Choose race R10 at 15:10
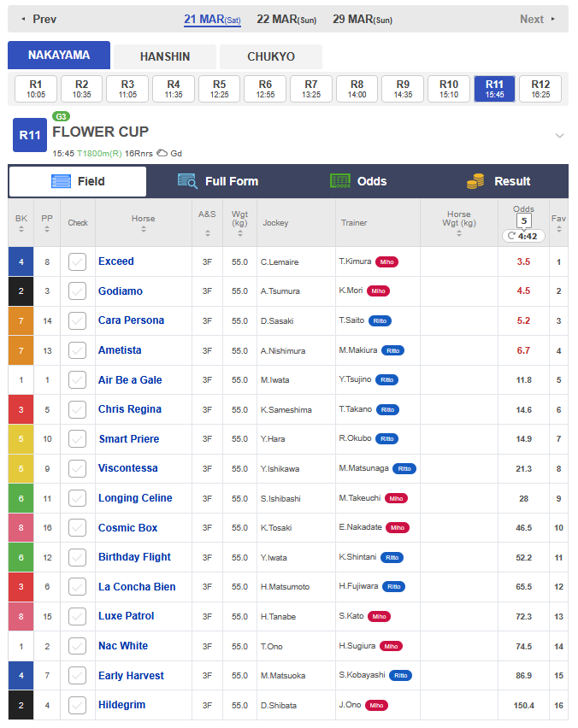 tap(449, 89)
